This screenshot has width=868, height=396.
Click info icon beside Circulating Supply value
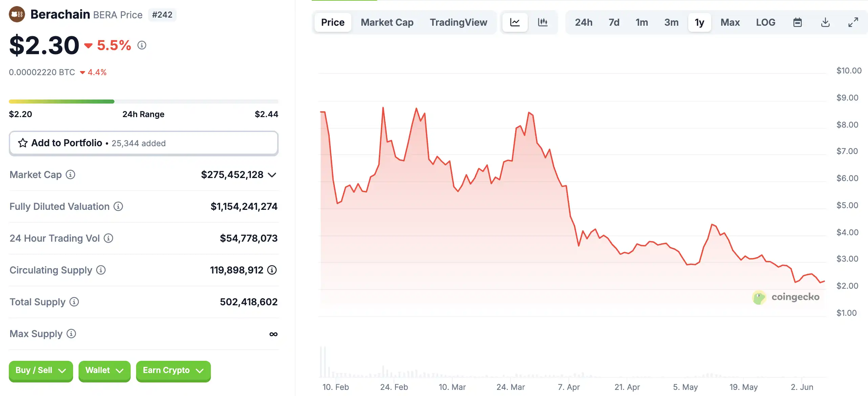coord(272,270)
